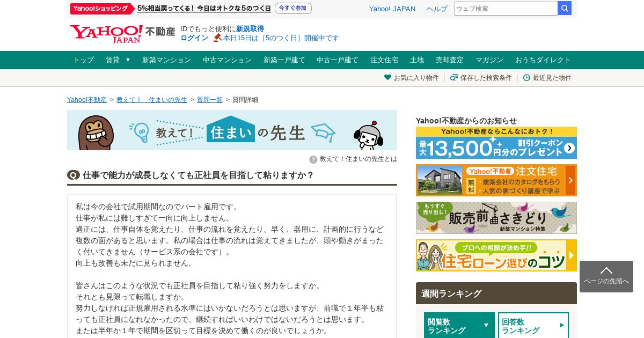Open the 新築一戸建て menu item
Image resolution: width=644 pixels, height=338 pixels.
click(x=284, y=60)
